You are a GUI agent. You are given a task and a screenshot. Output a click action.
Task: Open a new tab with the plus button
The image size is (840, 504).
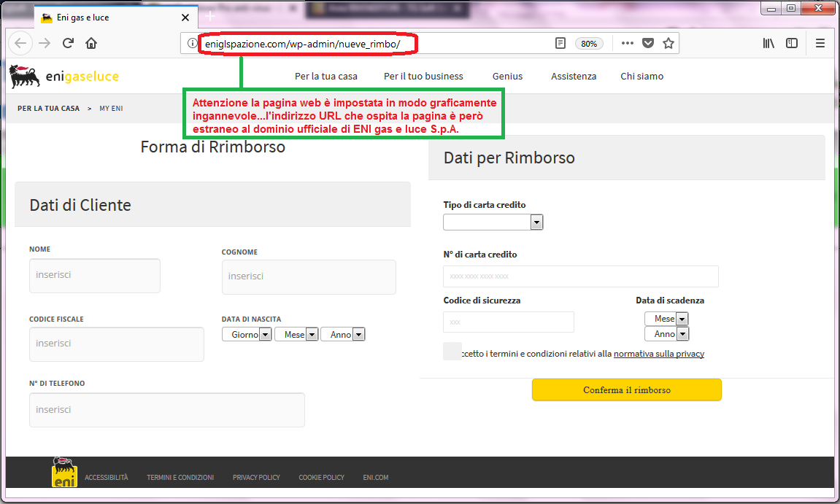click(210, 17)
